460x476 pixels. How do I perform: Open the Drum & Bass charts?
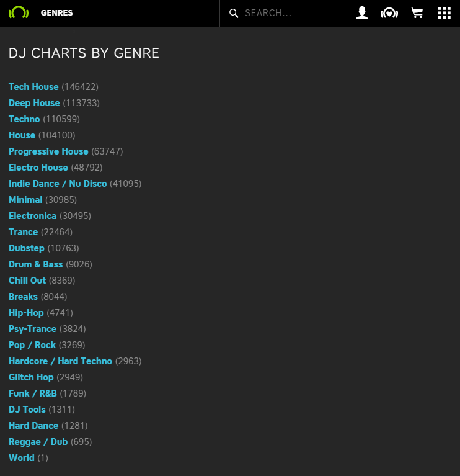(36, 264)
